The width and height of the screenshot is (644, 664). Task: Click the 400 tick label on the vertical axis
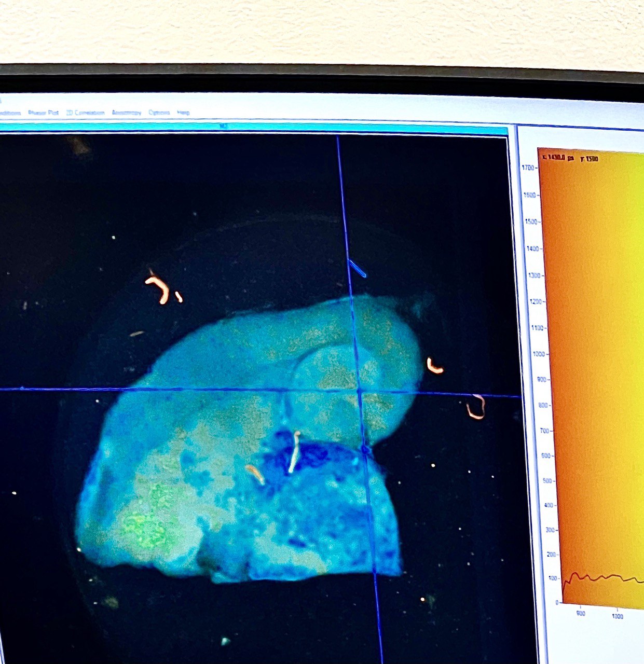point(548,505)
